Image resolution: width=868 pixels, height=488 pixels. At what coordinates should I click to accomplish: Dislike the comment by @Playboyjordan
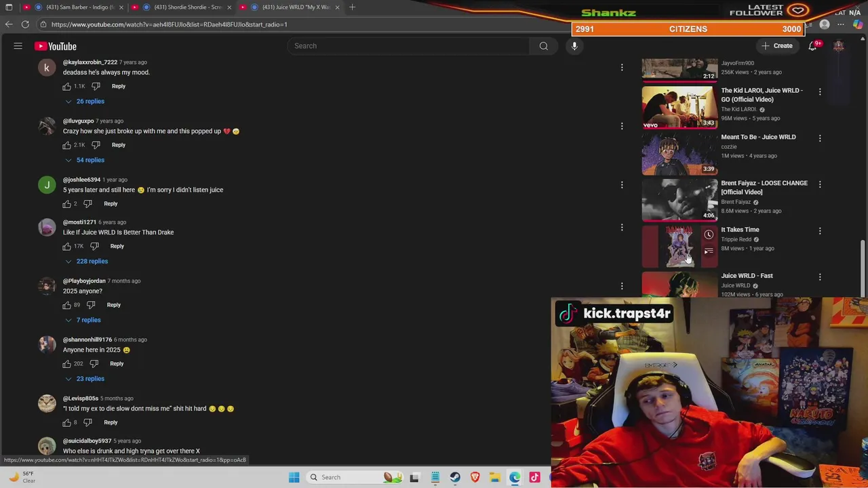(x=91, y=305)
